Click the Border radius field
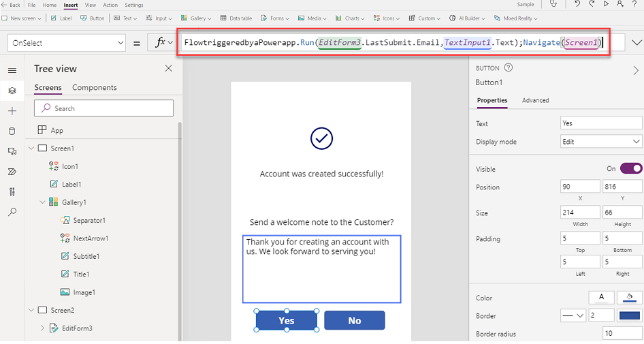Screen dimensions: 644x344 [x=622, y=333]
